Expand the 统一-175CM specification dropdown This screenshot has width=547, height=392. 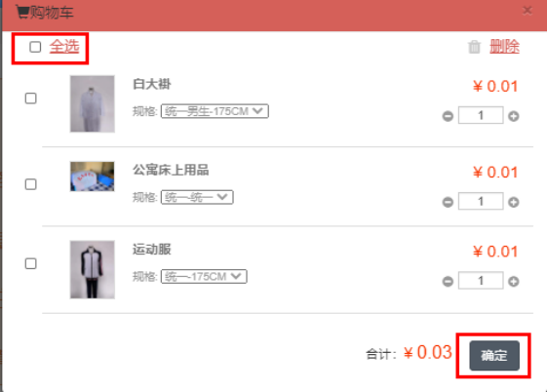coord(204,277)
